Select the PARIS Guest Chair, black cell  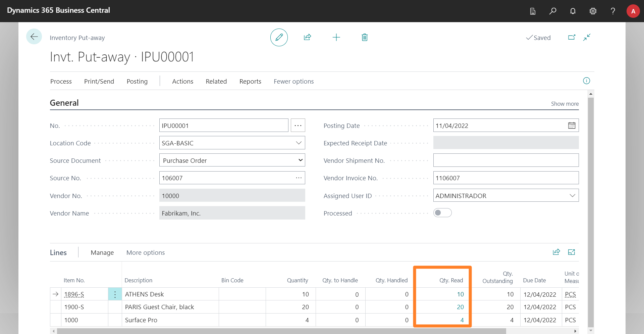tap(170, 307)
